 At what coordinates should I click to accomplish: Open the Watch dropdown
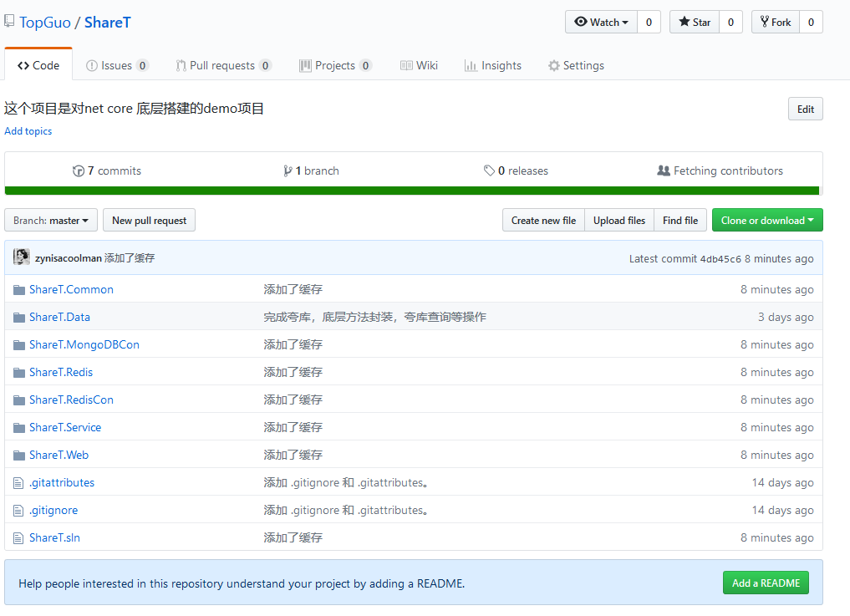tap(601, 23)
